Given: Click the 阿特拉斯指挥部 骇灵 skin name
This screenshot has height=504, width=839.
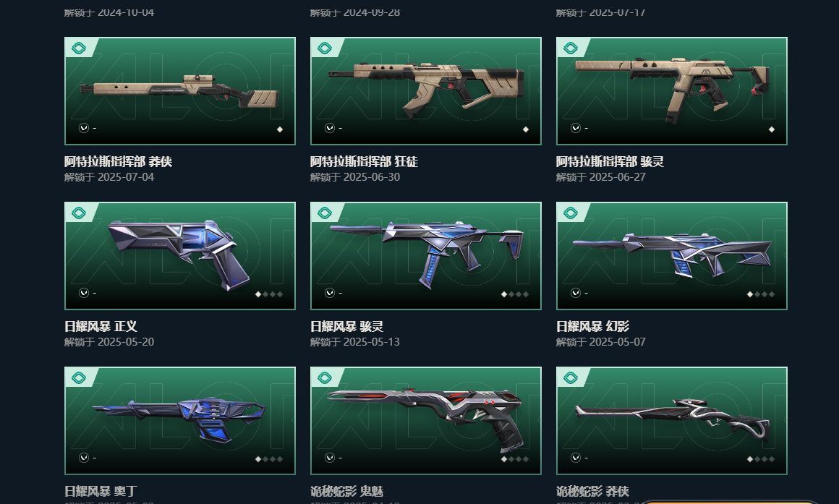Looking at the screenshot, I should (x=610, y=161).
